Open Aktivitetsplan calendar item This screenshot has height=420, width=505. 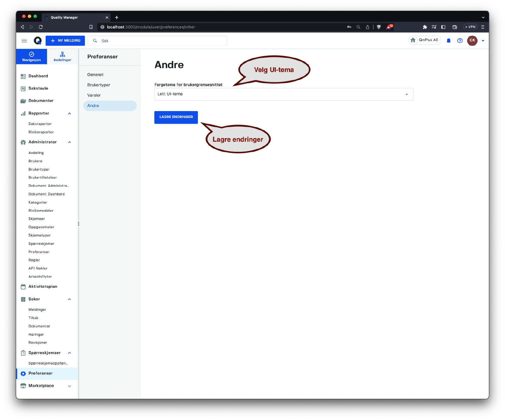point(43,287)
